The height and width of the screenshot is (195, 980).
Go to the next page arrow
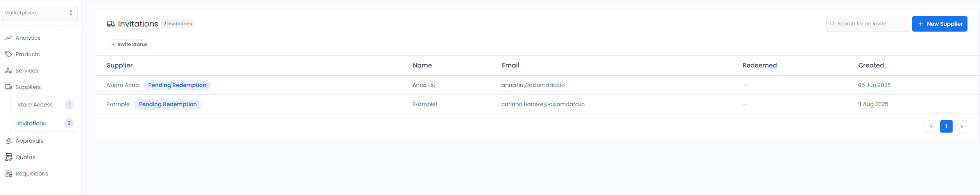click(x=962, y=126)
